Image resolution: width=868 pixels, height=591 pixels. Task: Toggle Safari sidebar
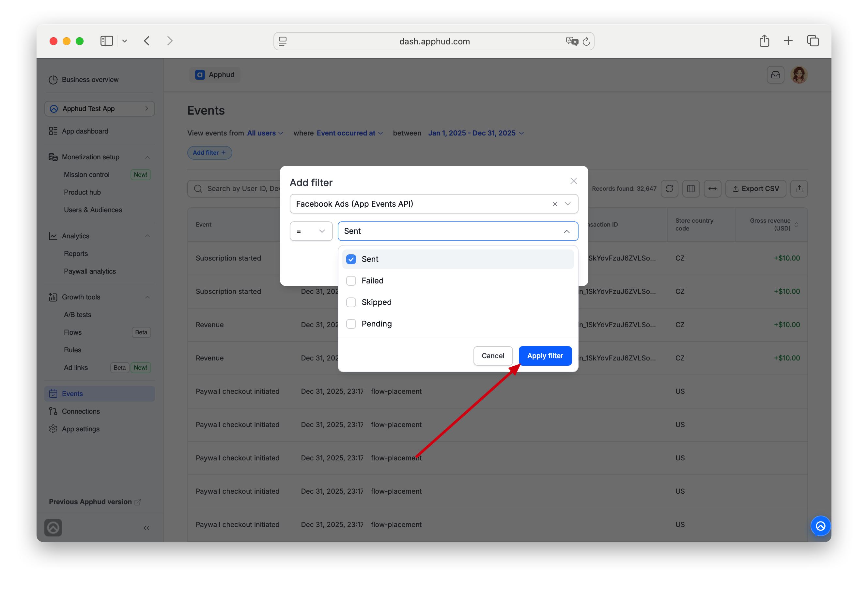[x=106, y=41]
